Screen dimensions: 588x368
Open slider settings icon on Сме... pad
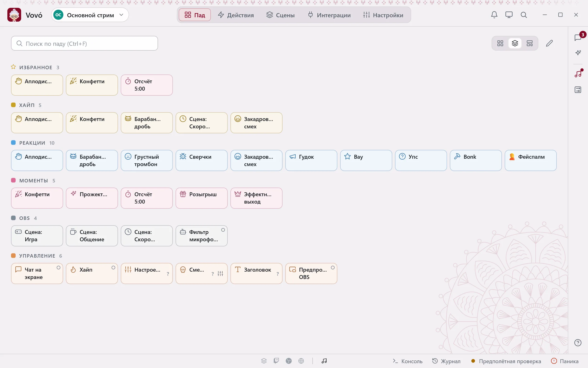click(220, 273)
